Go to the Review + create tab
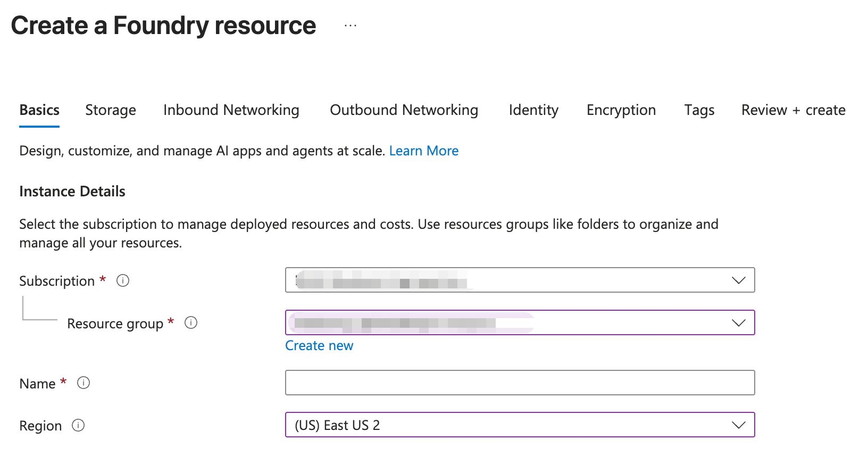 tap(794, 110)
